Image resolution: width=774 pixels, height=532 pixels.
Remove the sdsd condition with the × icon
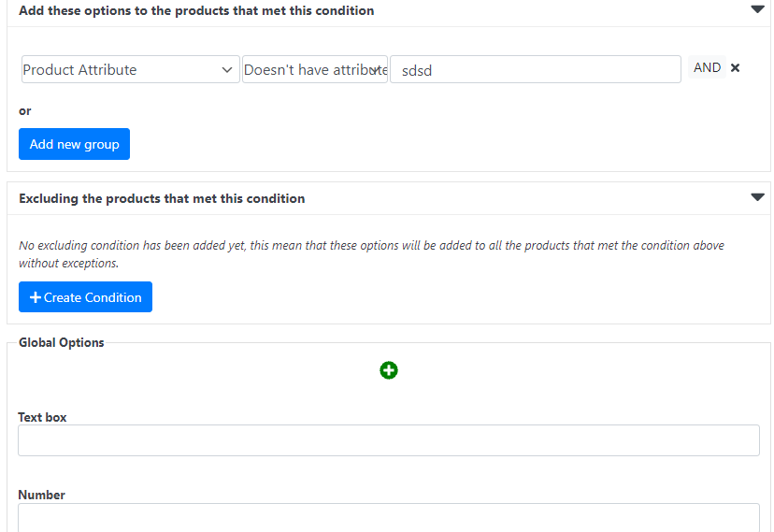pyautogui.click(x=736, y=68)
